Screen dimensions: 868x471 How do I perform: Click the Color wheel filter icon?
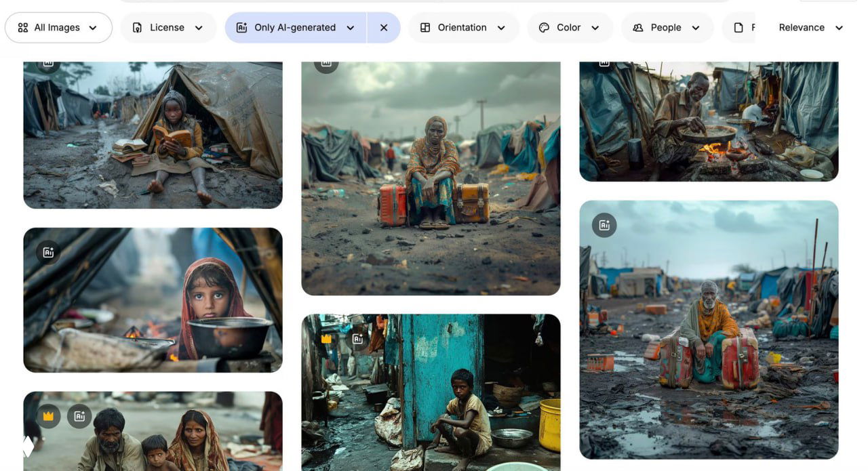click(544, 27)
